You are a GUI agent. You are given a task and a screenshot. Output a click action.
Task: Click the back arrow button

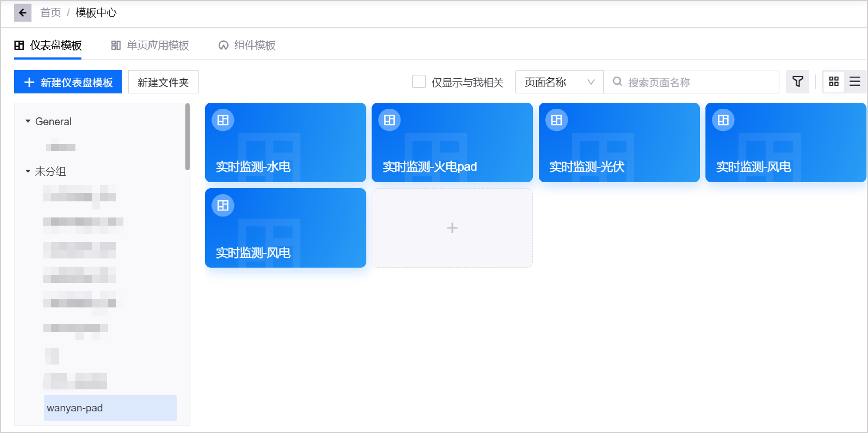click(22, 13)
